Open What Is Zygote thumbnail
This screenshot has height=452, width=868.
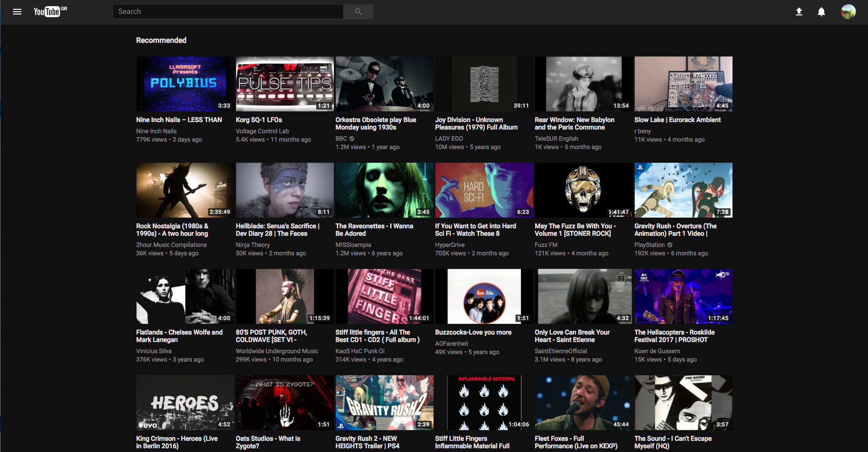point(285,403)
